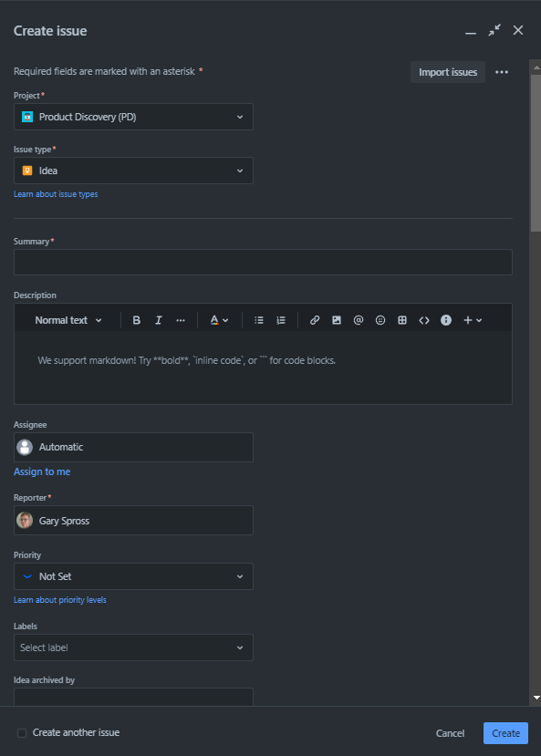Insert a code snippet

(424, 320)
